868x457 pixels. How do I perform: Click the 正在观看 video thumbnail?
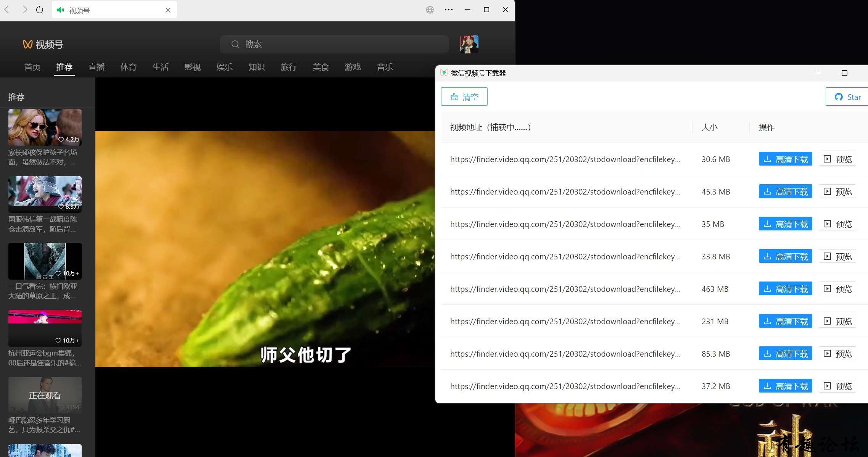(45, 395)
